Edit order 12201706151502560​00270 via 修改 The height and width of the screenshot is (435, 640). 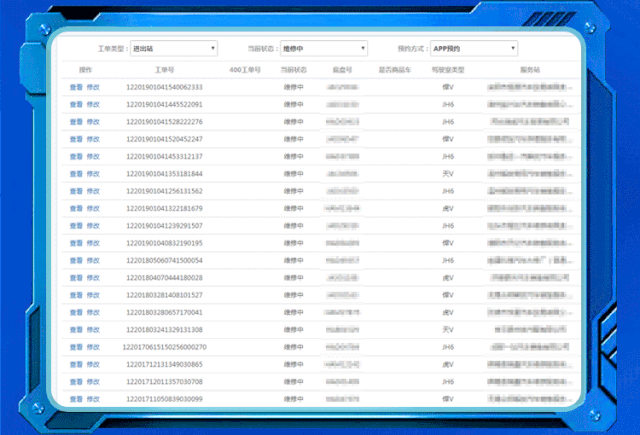click(94, 347)
